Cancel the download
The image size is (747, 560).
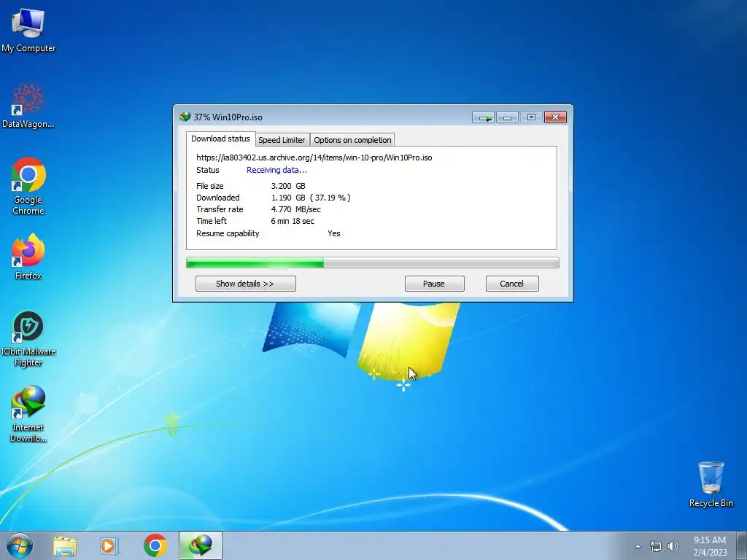511,284
